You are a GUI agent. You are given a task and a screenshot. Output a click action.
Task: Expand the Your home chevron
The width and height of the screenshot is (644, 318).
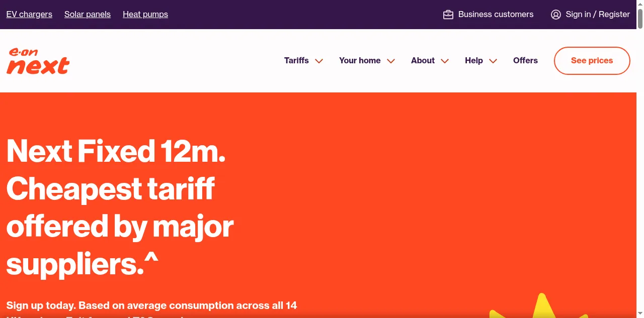(391, 61)
